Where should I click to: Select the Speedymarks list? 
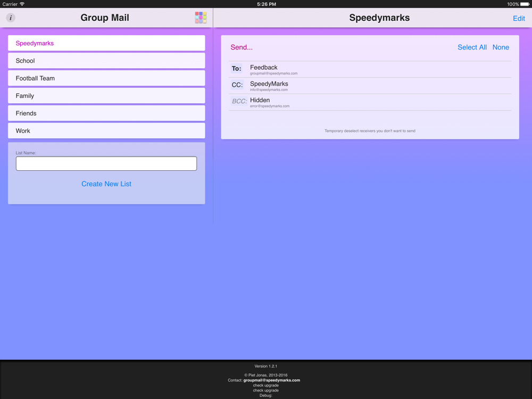tap(106, 43)
